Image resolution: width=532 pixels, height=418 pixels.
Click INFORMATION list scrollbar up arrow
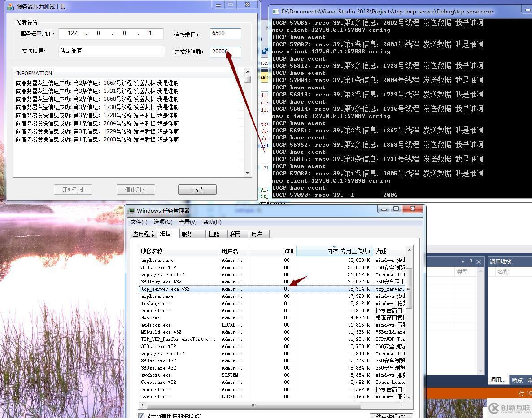(x=248, y=72)
